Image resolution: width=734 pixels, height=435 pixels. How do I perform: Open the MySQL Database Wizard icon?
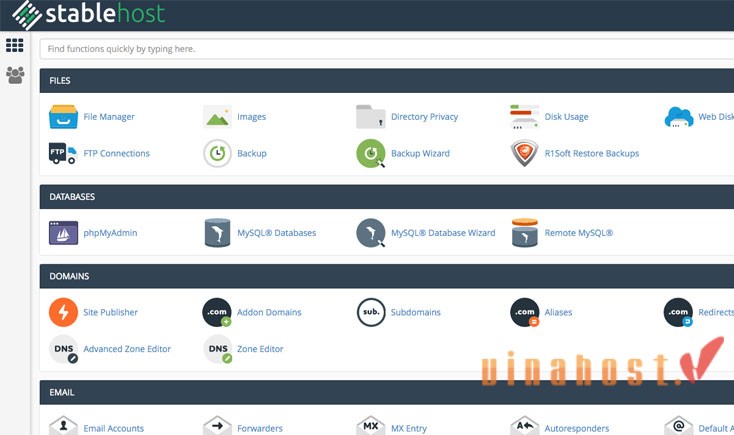pos(371,233)
